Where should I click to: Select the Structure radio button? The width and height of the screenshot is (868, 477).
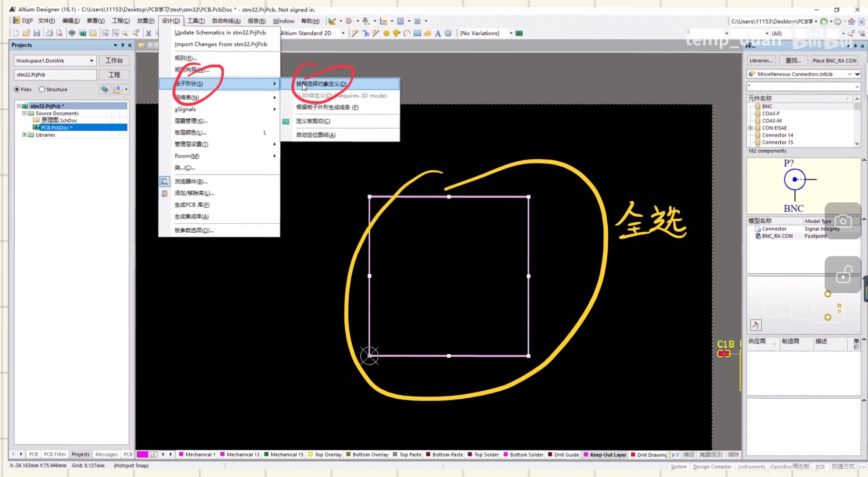[42, 89]
